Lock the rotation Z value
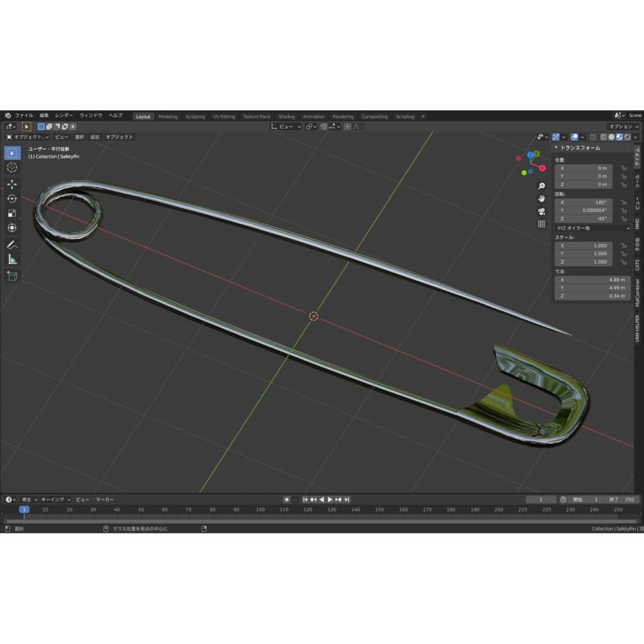This screenshot has width=644, height=644. coord(623,219)
